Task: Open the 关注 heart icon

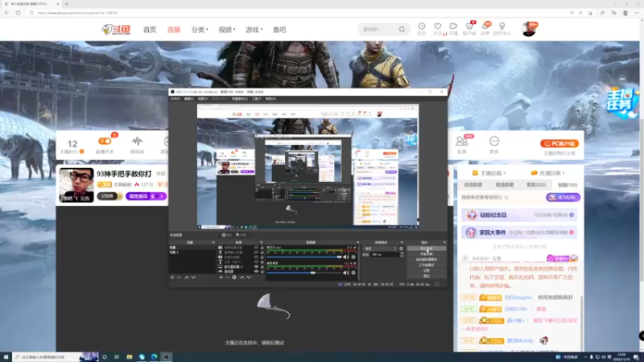Action: coord(438,27)
